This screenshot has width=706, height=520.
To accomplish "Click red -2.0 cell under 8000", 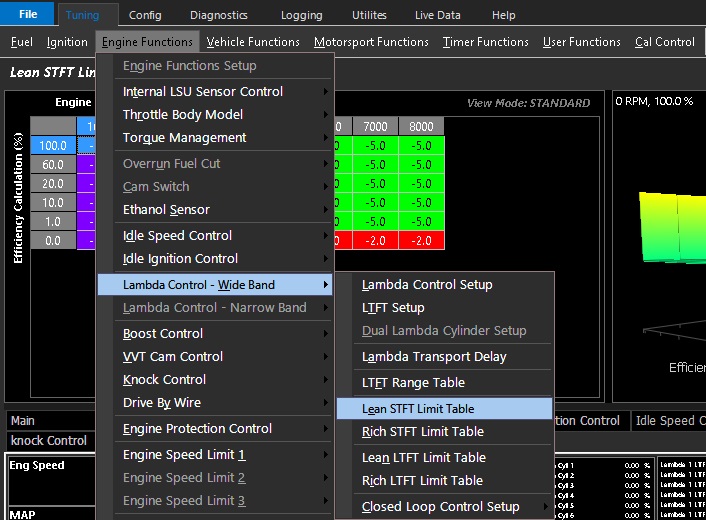I will 421,240.
